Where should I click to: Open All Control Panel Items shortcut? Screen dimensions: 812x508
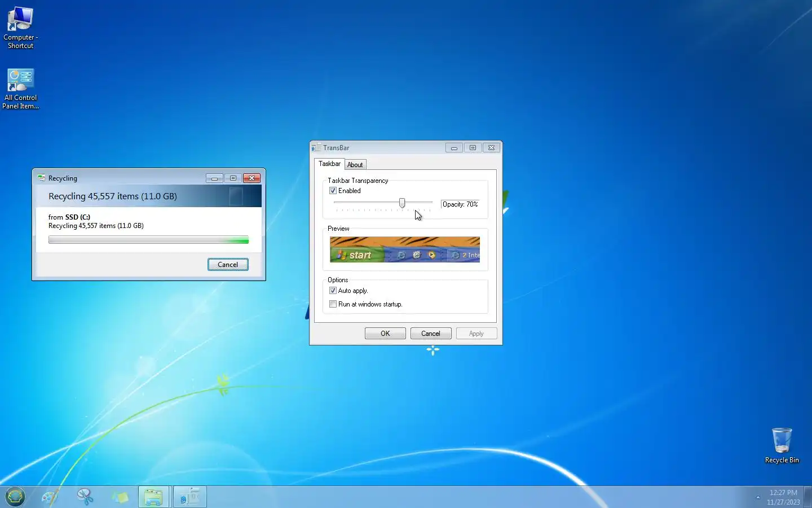click(x=20, y=89)
